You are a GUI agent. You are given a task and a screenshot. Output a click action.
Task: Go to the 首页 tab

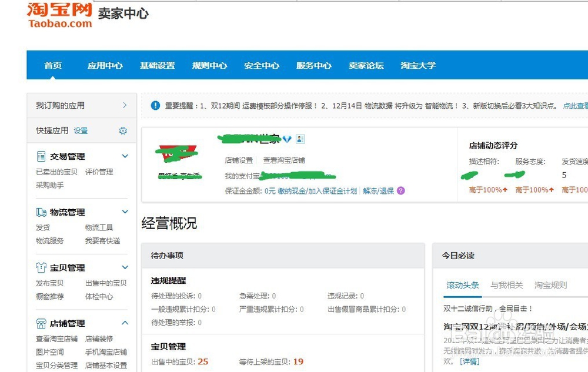53,66
